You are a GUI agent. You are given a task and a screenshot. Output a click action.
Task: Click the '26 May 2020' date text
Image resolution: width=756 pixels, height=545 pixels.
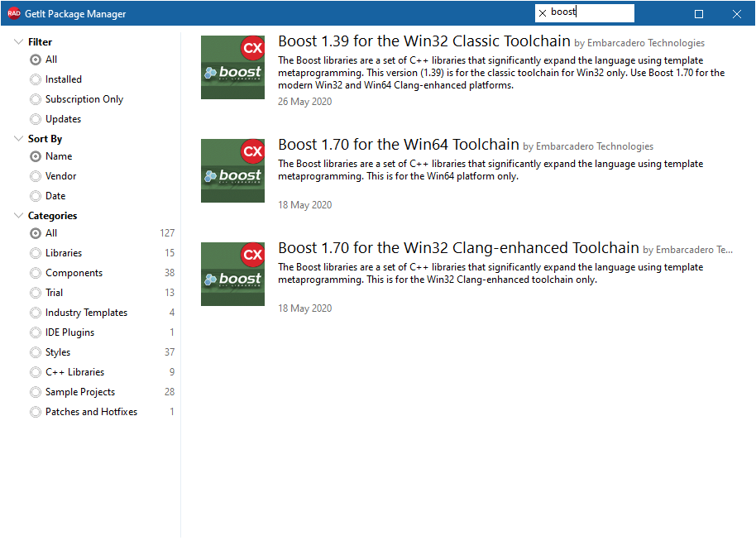coord(304,102)
